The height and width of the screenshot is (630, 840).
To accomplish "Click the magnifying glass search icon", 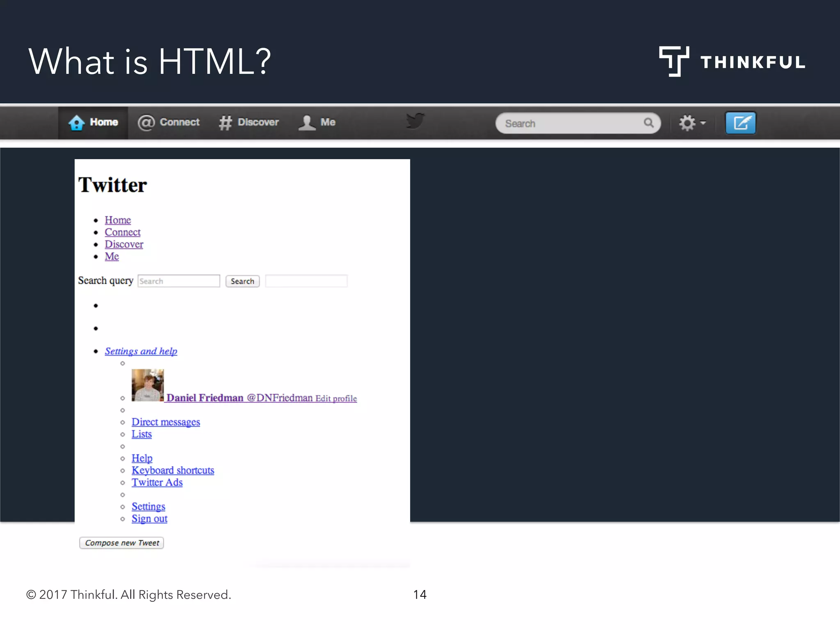I will click(x=648, y=123).
